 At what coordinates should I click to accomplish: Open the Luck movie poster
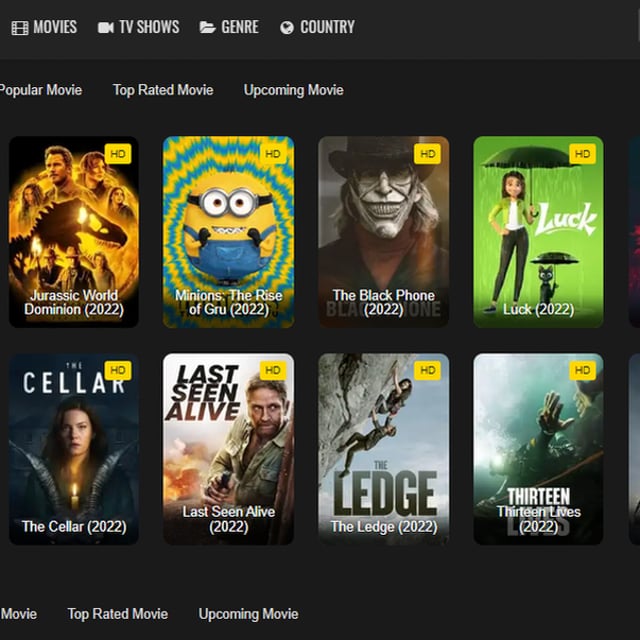pyautogui.click(x=538, y=232)
